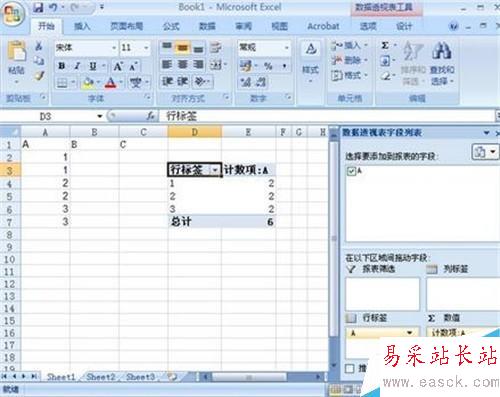Click the delete cells 删除 button

click(x=349, y=60)
